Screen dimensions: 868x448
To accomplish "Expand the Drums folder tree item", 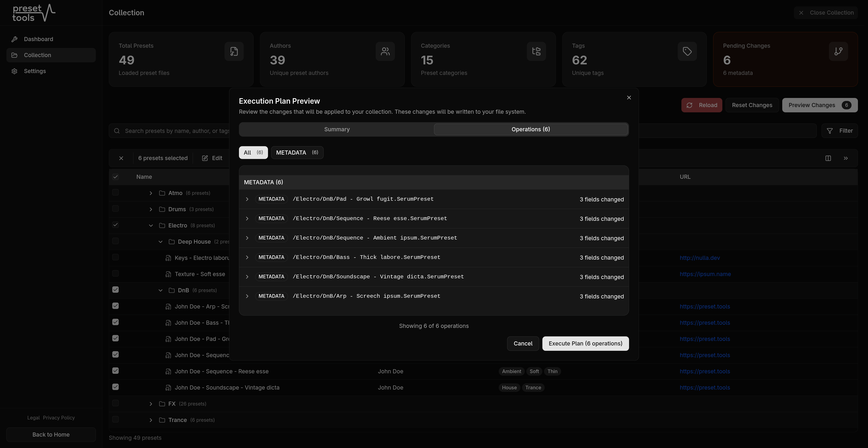I will (151, 209).
